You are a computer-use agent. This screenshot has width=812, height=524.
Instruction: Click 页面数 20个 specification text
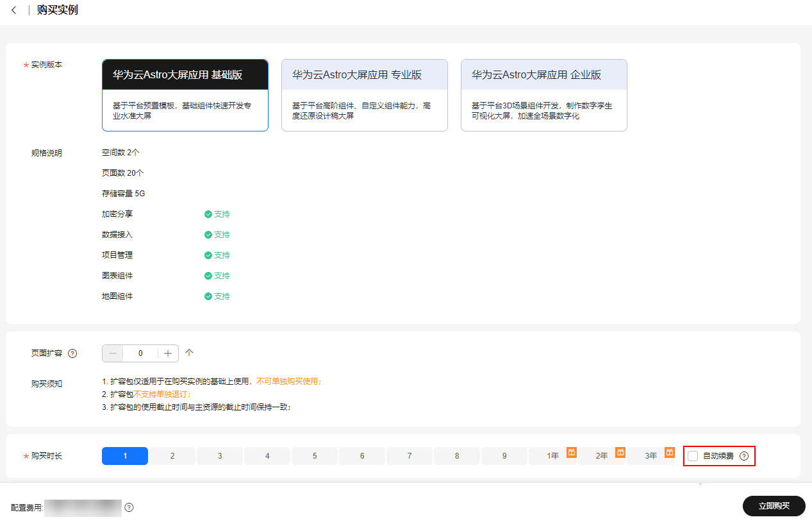(x=123, y=173)
